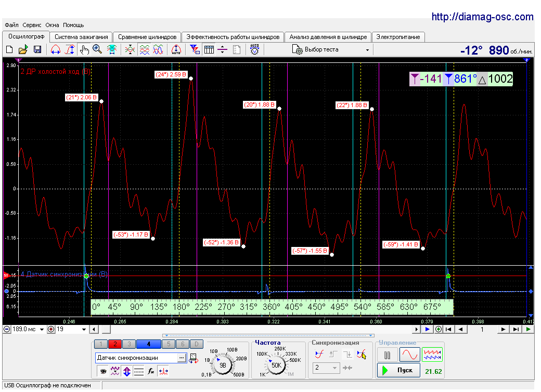The image size is (541, 392).
Task: Click the blue play arrow navigation button
Action: (x=427, y=329)
